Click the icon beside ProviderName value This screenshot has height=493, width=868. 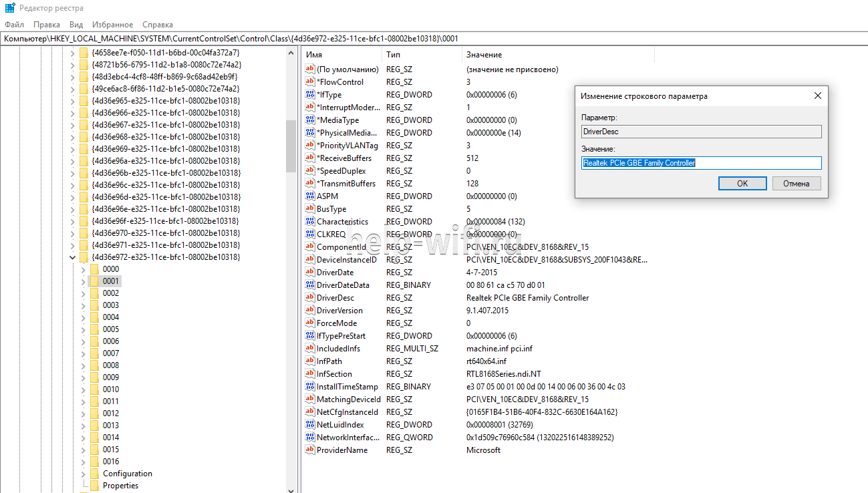310,450
